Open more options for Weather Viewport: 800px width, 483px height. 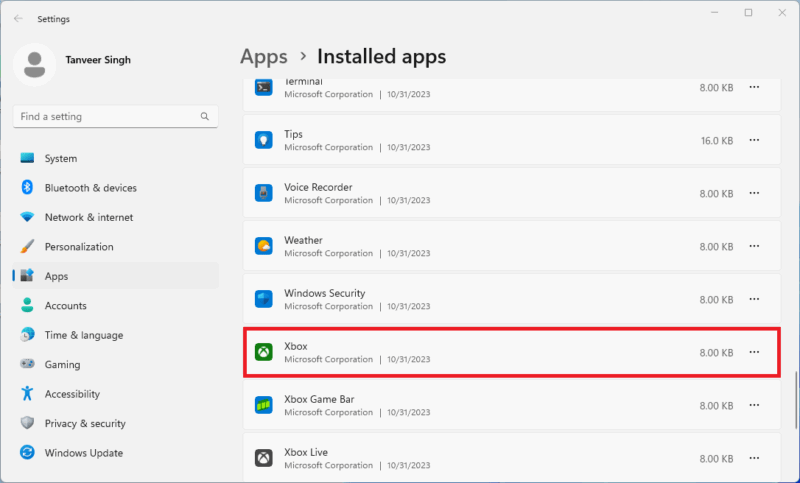tap(754, 246)
